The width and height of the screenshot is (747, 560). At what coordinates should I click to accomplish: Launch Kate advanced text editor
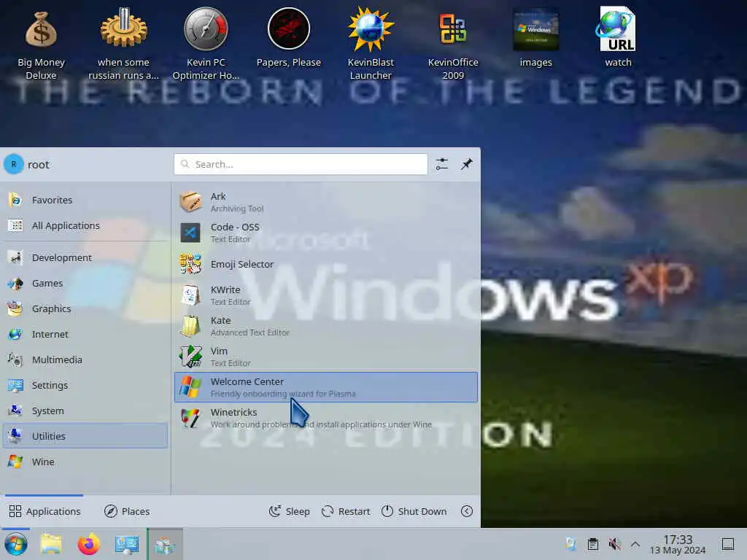click(x=326, y=326)
